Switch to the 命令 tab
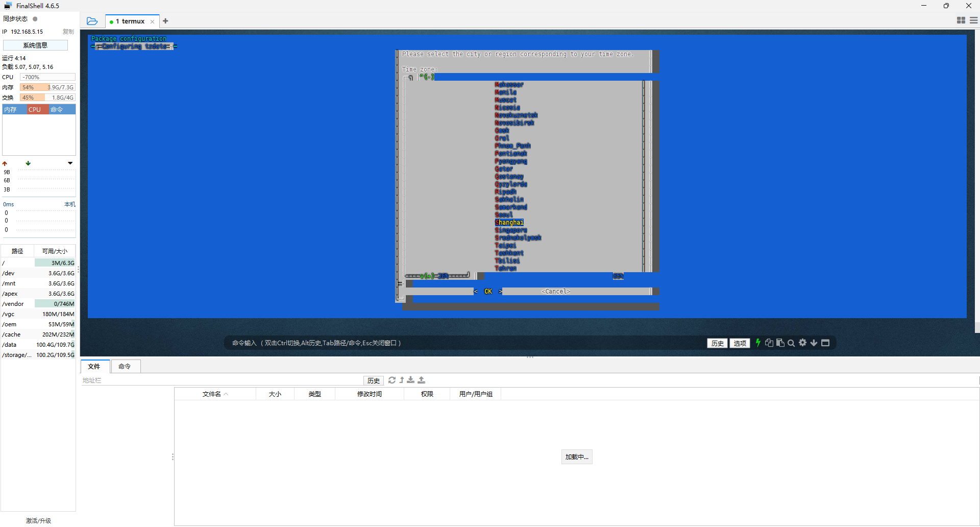980x527 pixels. tap(125, 366)
